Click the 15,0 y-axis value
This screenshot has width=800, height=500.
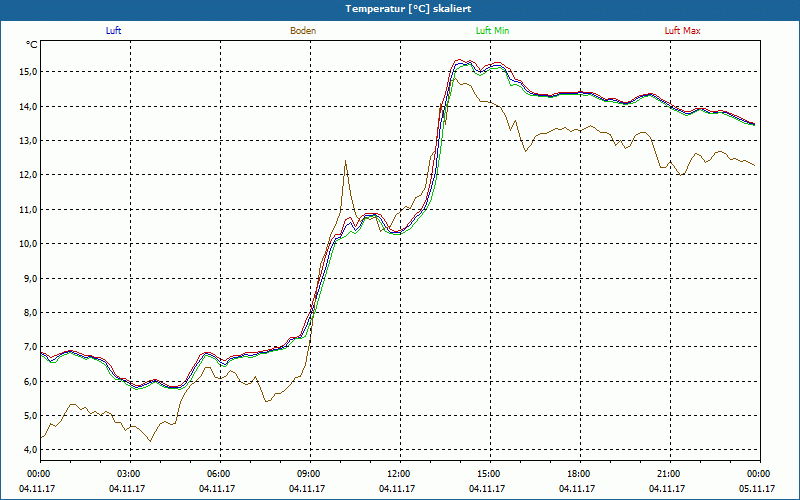click(28, 72)
